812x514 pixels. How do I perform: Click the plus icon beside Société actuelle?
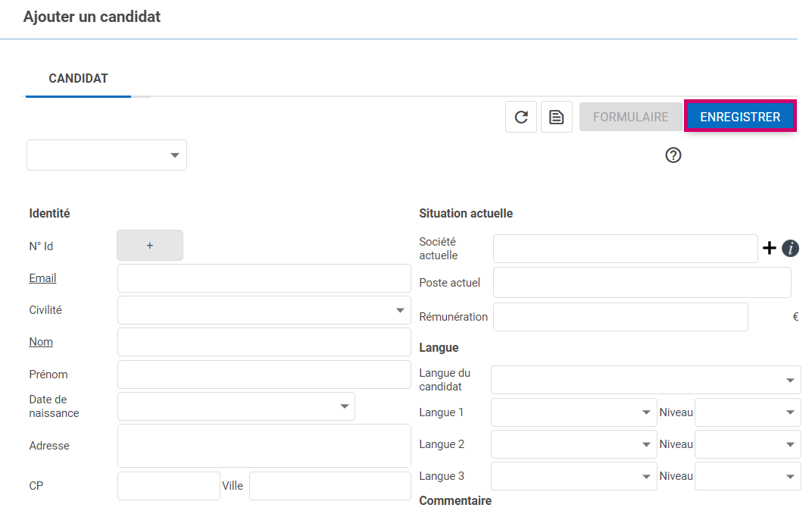click(x=770, y=248)
